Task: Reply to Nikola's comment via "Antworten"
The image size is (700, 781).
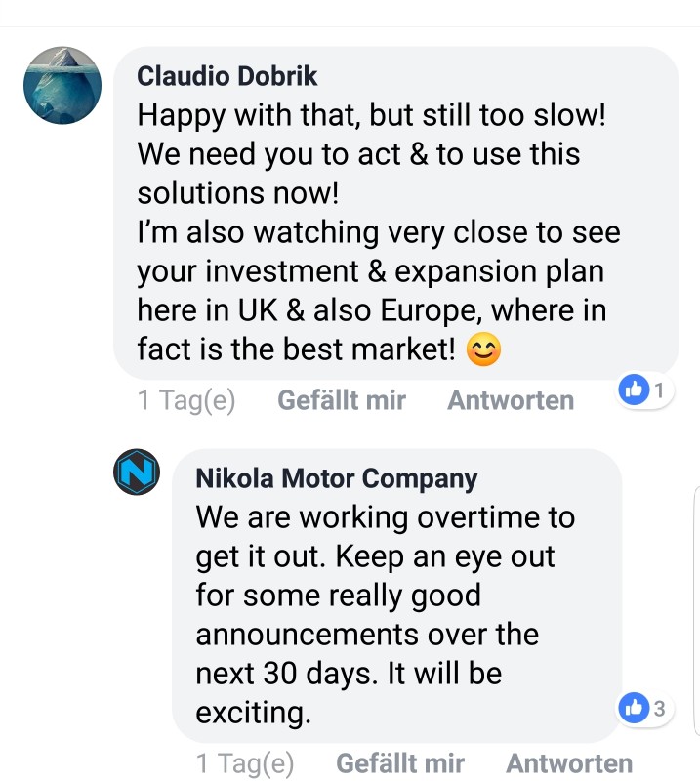Action: tap(569, 762)
